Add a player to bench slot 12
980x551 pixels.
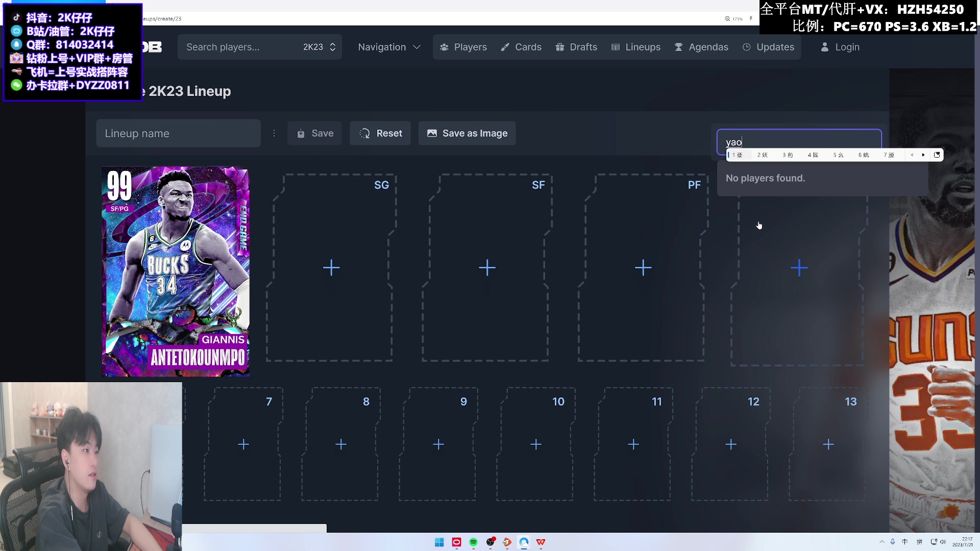click(x=731, y=444)
